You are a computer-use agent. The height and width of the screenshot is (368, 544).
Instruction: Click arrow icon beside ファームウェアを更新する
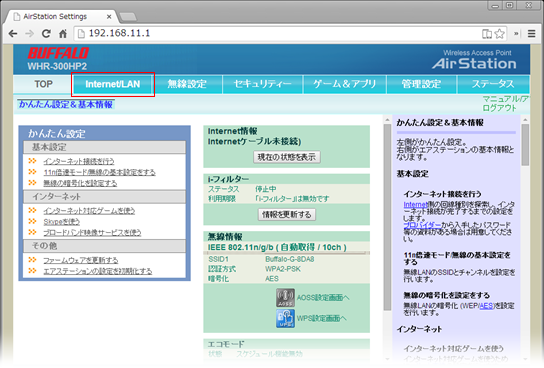pos(32,259)
